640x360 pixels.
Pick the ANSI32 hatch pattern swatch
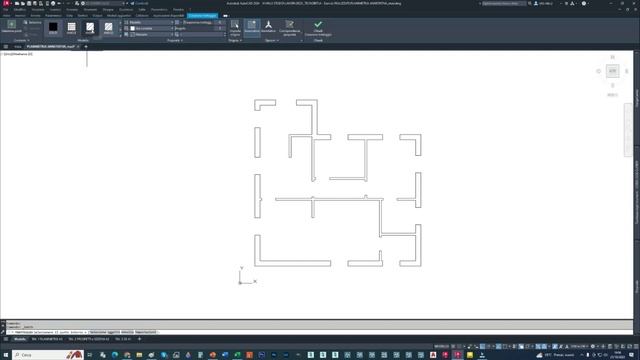[x=108, y=28]
